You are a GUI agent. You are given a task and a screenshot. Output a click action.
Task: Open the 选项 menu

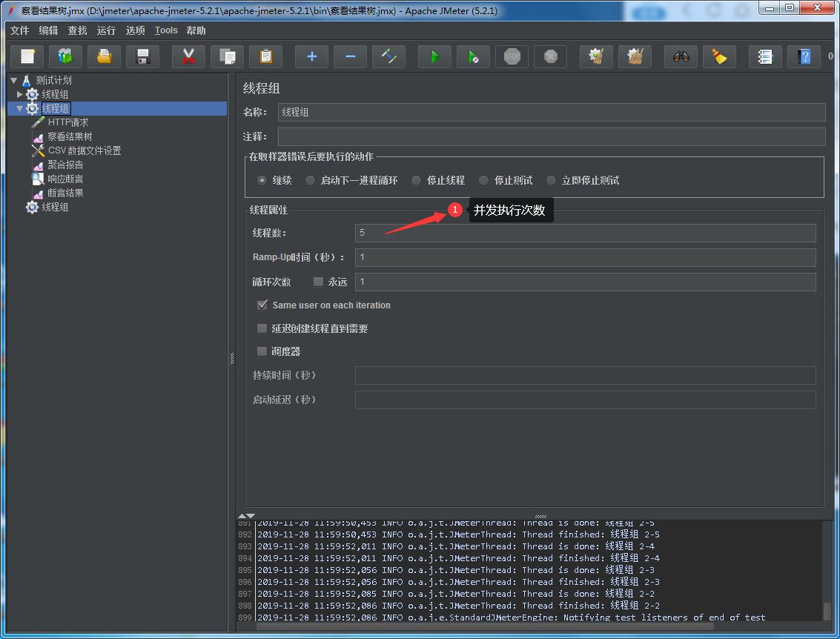[135, 30]
